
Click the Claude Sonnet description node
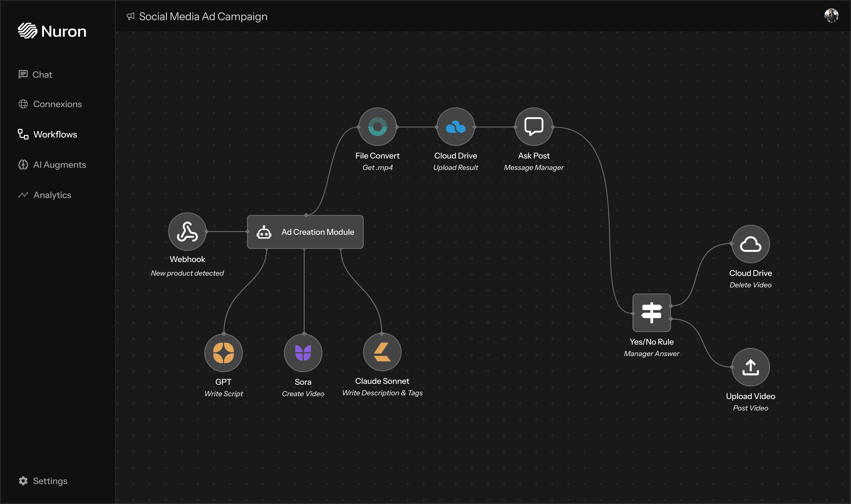(x=382, y=352)
